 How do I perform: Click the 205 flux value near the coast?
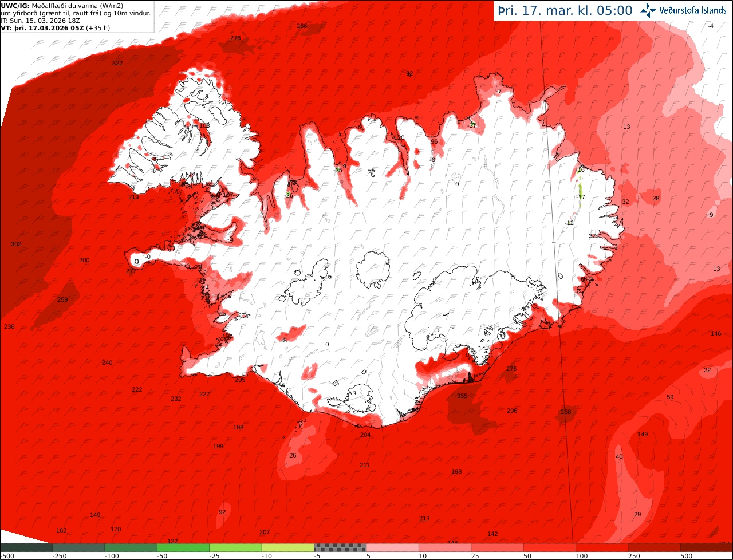coord(240,380)
